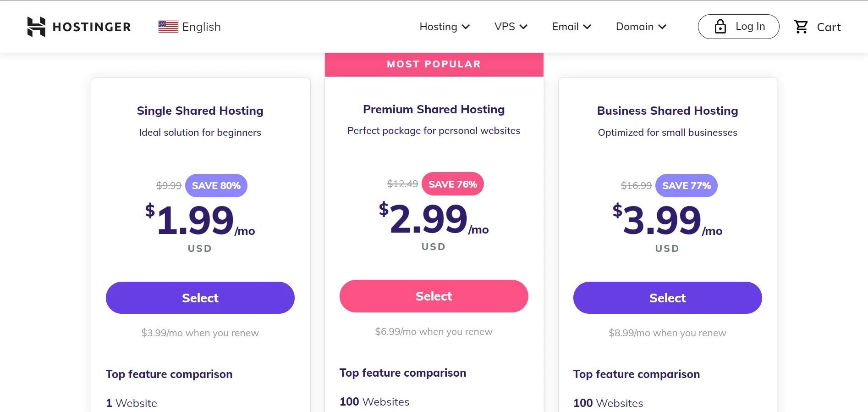Click the SAVE 80% badge

point(216,185)
